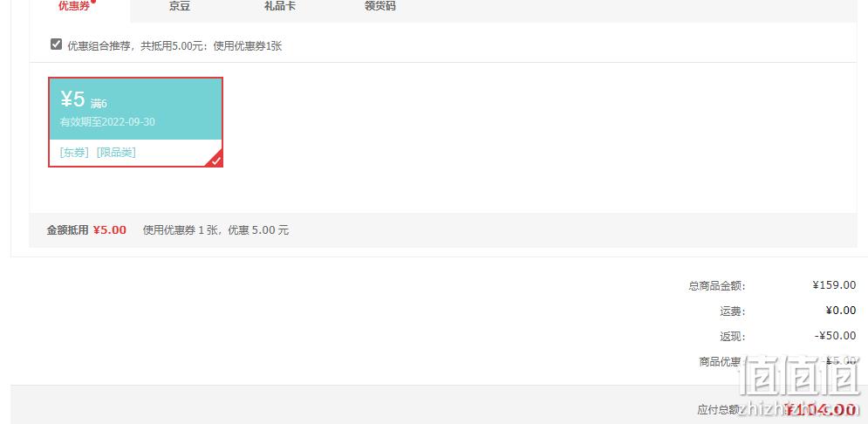Click the 返现 -¥50.00 value
Image resolution: width=868 pixels, height=424 pixels.
point(836,336)
